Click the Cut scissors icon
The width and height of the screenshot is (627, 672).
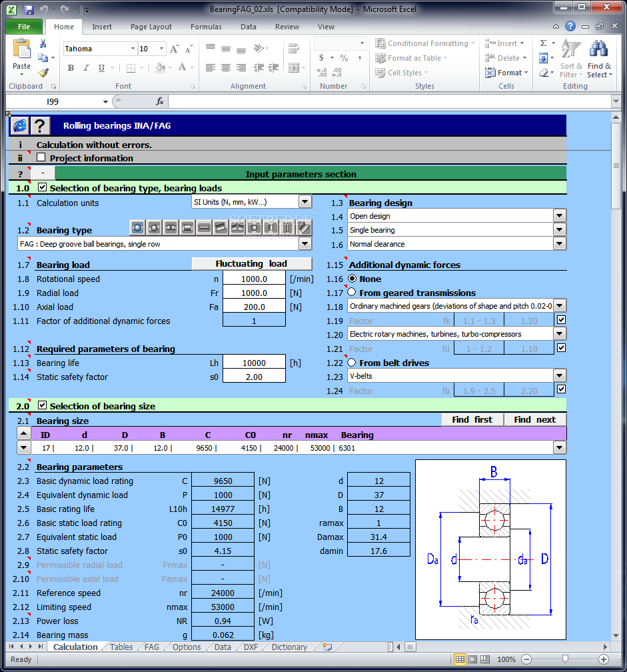point(43,44)
